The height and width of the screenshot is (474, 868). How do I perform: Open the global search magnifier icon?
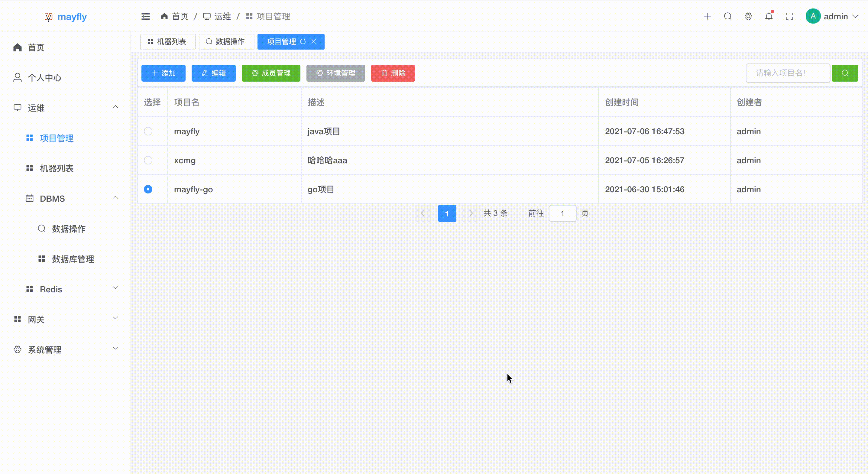click(x=728, y=16)
